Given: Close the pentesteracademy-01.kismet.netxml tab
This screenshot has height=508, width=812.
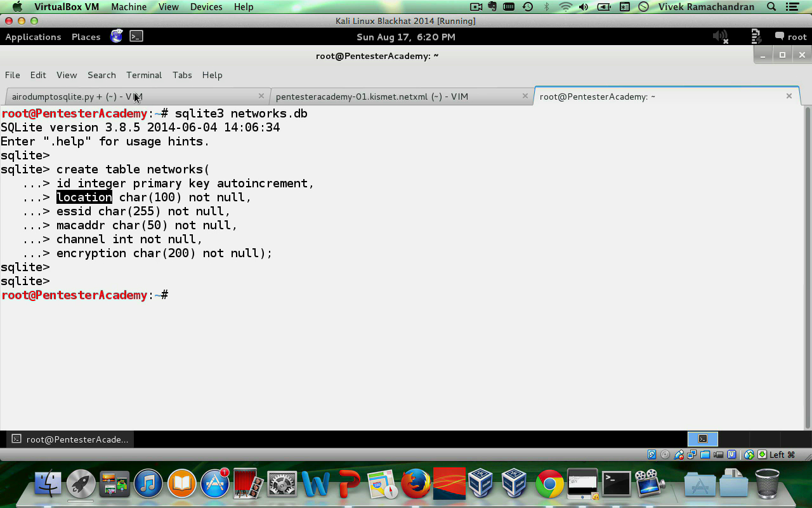Looking at the screenshot, I should tap(525, 96).
